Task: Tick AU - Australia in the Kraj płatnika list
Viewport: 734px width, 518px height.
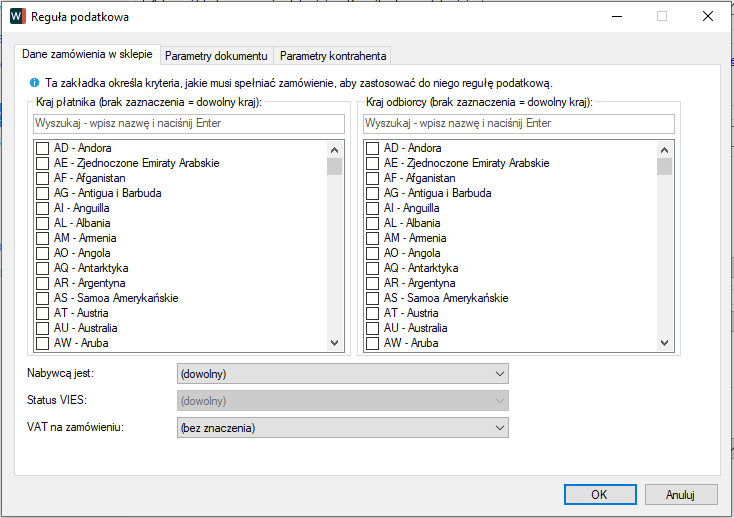Action: 43,328
